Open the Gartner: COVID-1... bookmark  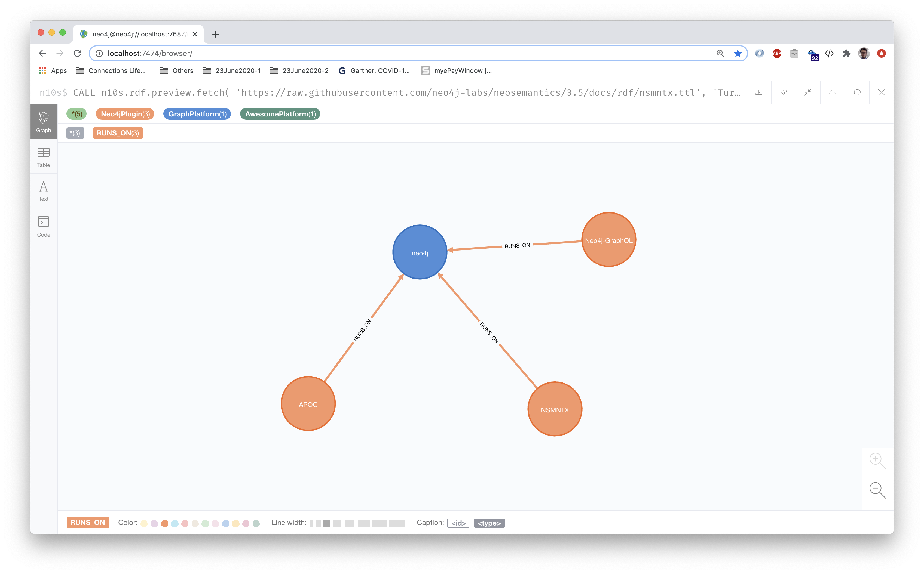pos(374,71)
